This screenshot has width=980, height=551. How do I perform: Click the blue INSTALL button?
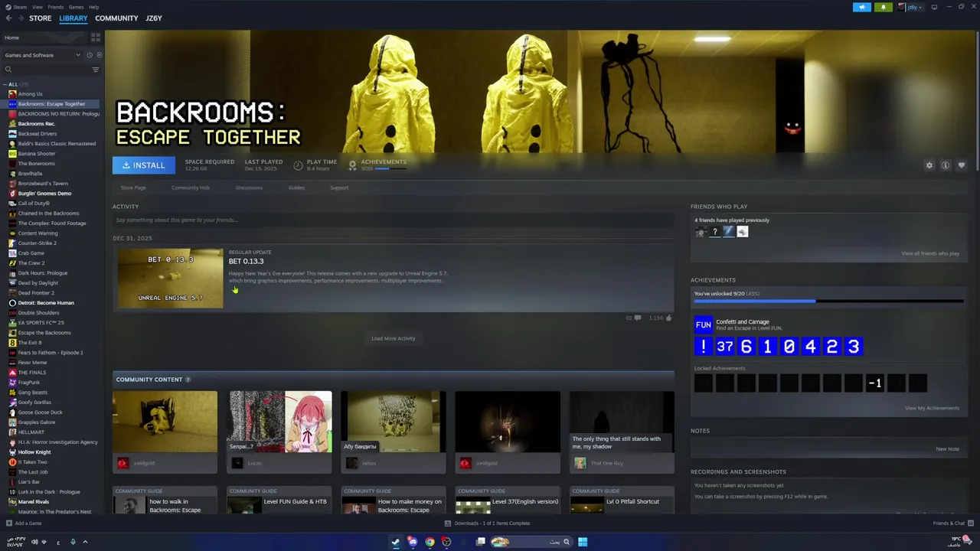[144, 165]
